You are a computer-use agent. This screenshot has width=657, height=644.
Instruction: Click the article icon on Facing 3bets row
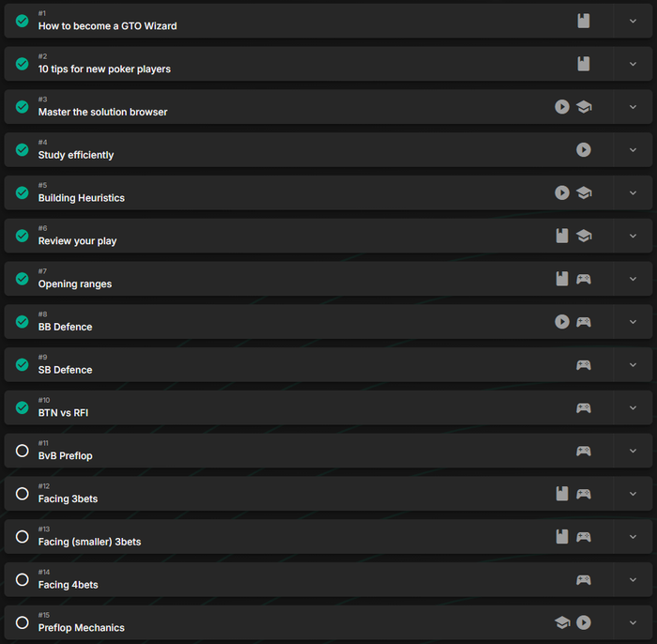point(562,494)
